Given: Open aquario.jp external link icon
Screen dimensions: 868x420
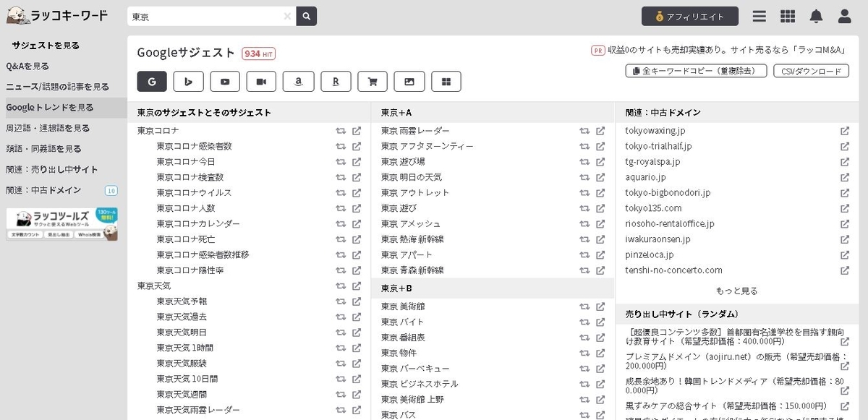Looking at the screenshot, I should pos(844,177).
